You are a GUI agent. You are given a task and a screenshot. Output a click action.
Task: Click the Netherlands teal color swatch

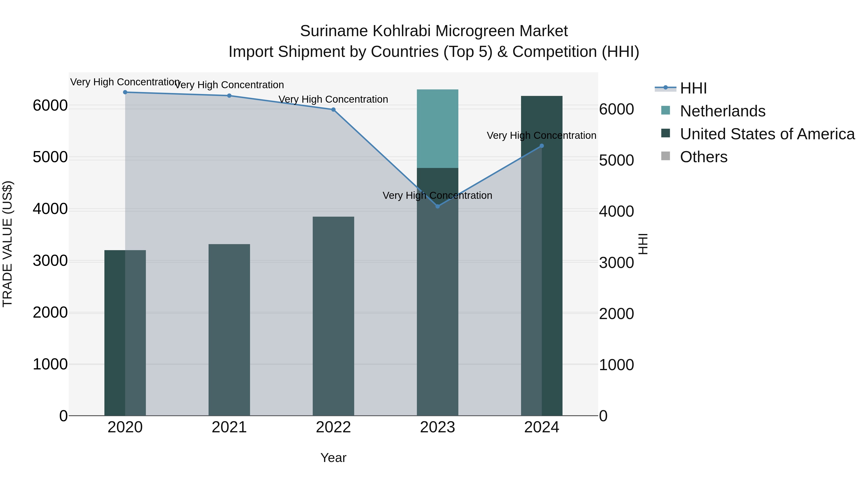[x=665, y=110]
